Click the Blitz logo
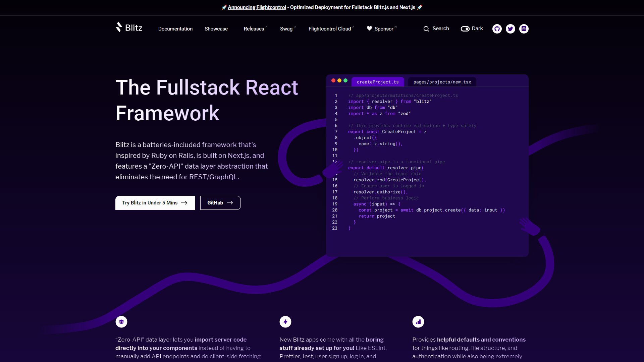Viewport: 644px width, 362px height. pos(129,27)
